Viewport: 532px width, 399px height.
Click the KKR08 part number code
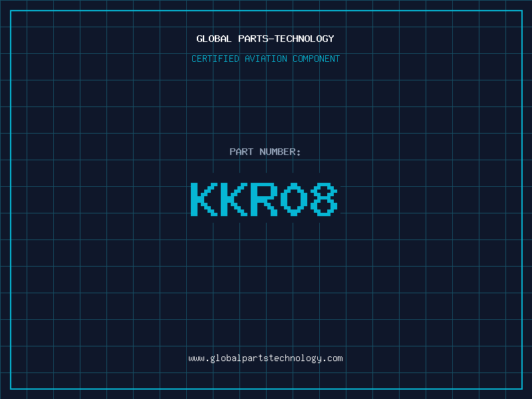tap(264, 199)
